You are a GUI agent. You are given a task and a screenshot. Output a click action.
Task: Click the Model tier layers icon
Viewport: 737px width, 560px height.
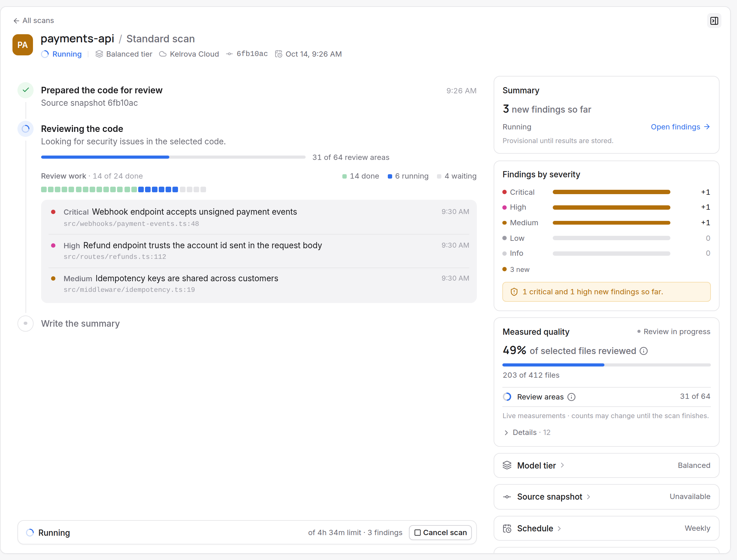pos(507,465)
